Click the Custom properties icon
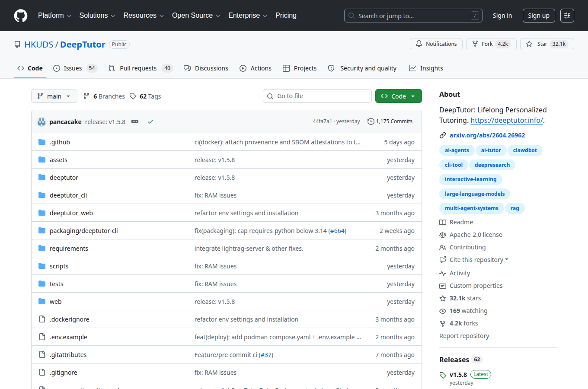 443,286
